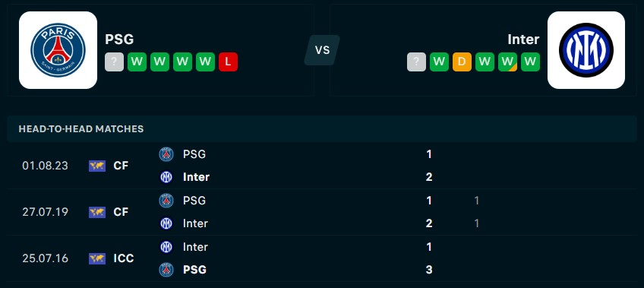This screenshot has width=644, height=288.
Task: Click the world flag icon beside ICC
Action: coord(97,258)
